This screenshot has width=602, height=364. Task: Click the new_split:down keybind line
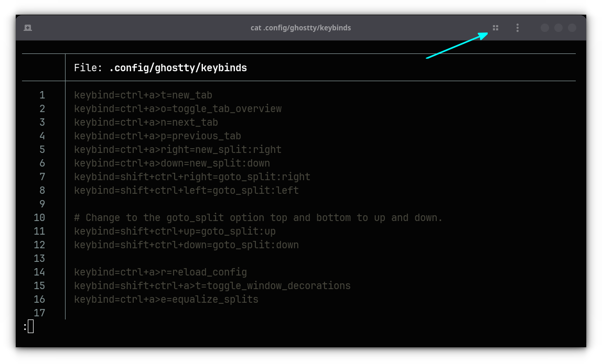tap(171, 163)
